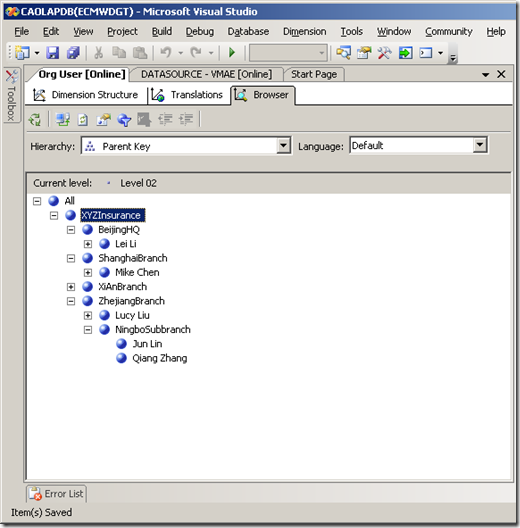Select the Jun Lin member
520x528 pixels.
click(147, 344)
